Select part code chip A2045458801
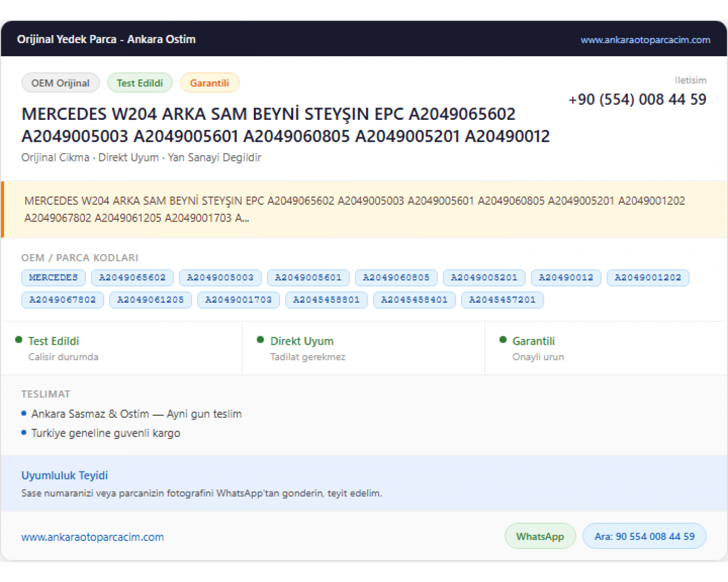 [326, 300]
